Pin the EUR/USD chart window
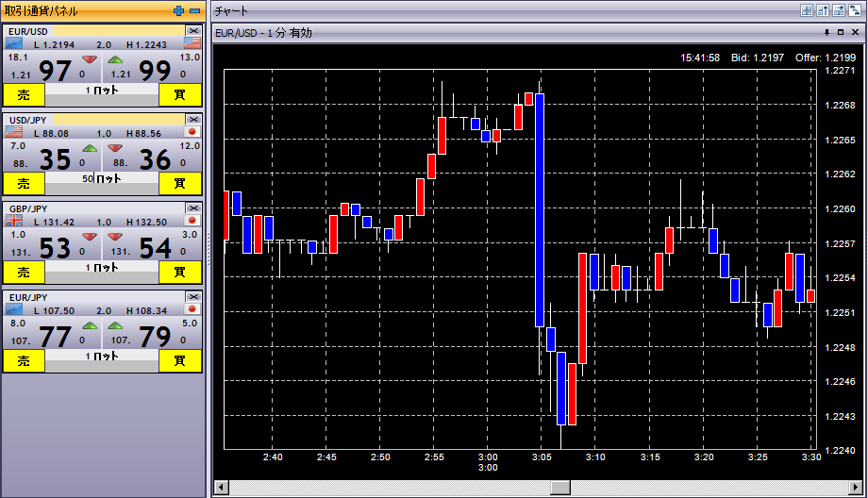868x498 pixels. tap(826, 32)
